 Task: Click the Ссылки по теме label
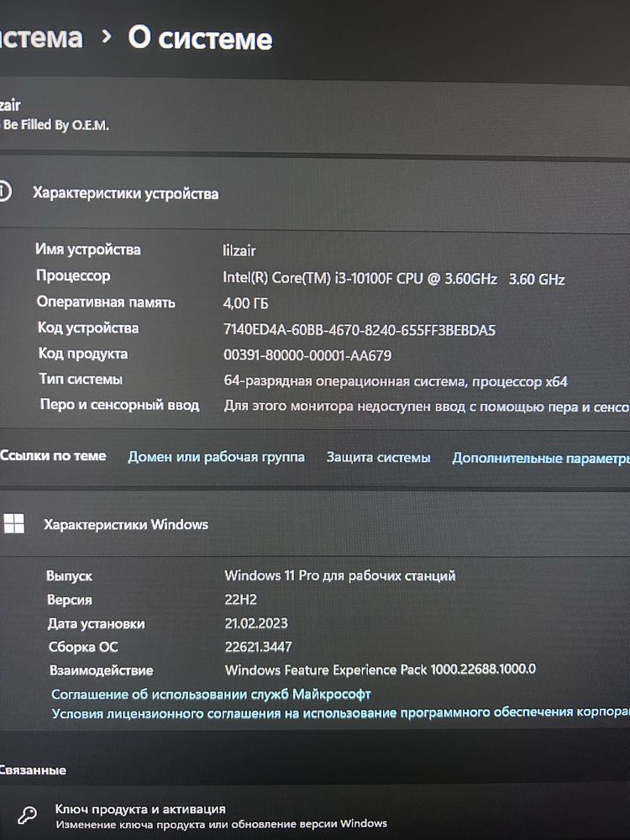click(53, 456)
